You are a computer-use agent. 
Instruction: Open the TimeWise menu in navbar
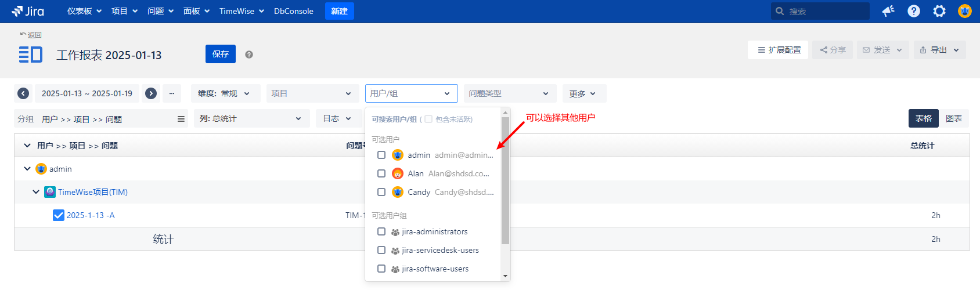tap(242, 11)
